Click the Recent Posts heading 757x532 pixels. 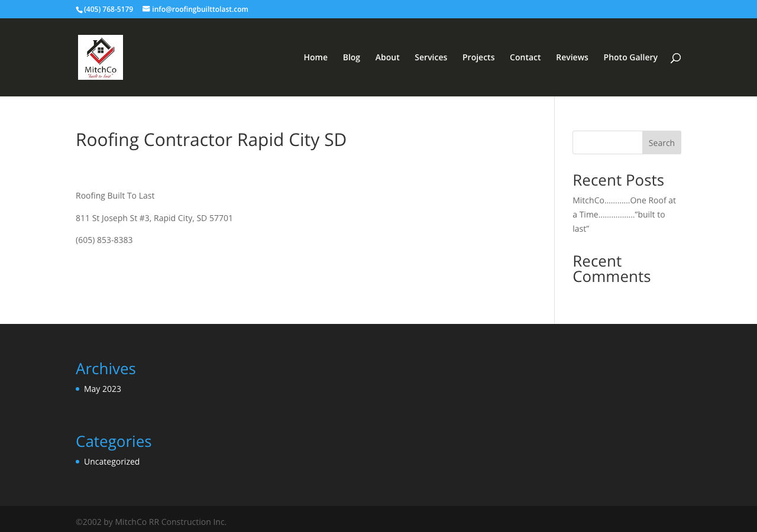pyautogui.click(x=618, y=180)
